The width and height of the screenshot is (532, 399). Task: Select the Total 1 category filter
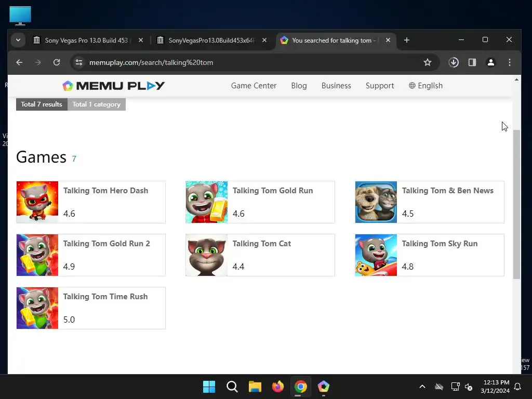click(96, 104)
